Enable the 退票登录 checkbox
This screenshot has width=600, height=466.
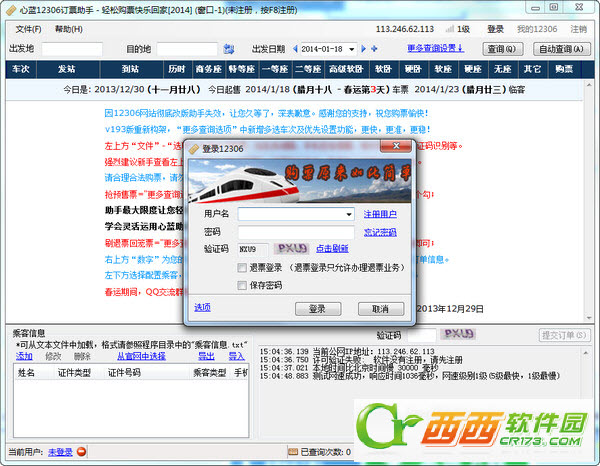242,268
